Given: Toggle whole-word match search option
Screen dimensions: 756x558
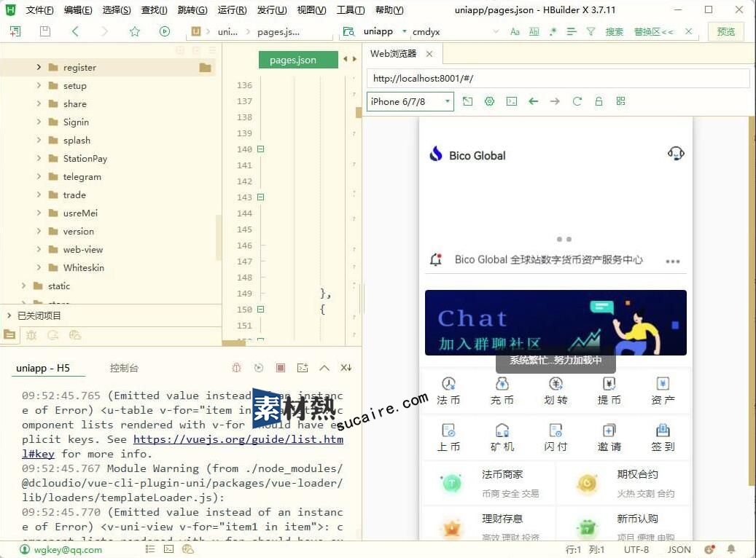Looking at the screenshot, I should pyautogui.click(x=534, y=31).
